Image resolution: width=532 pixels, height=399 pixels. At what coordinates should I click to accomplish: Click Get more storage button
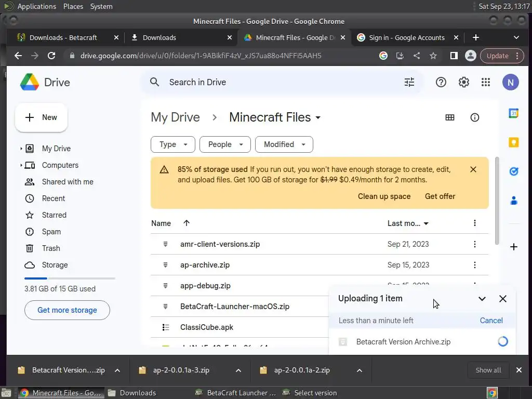point(67,310)
